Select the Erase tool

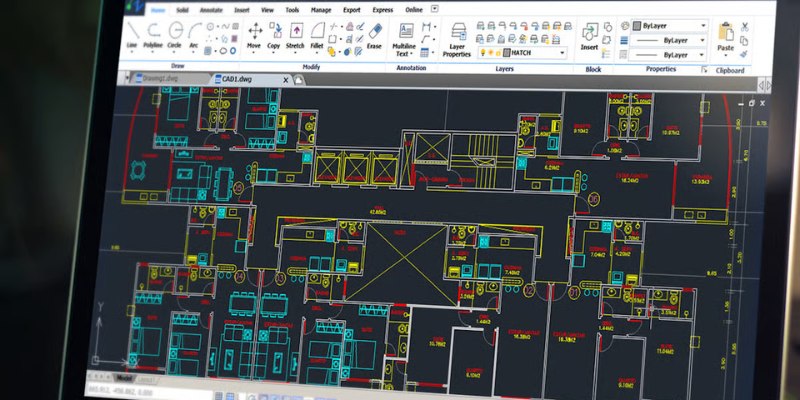pos(374,33)
